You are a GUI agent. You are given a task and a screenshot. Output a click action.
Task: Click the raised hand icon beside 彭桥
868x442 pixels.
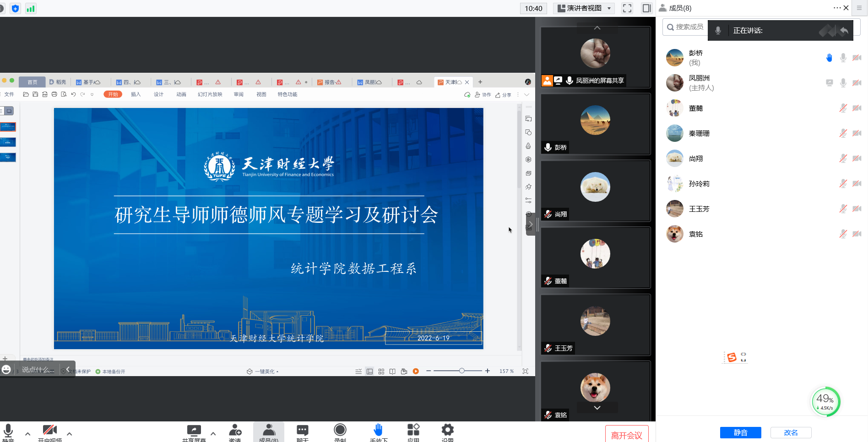[x=829, y=58]
